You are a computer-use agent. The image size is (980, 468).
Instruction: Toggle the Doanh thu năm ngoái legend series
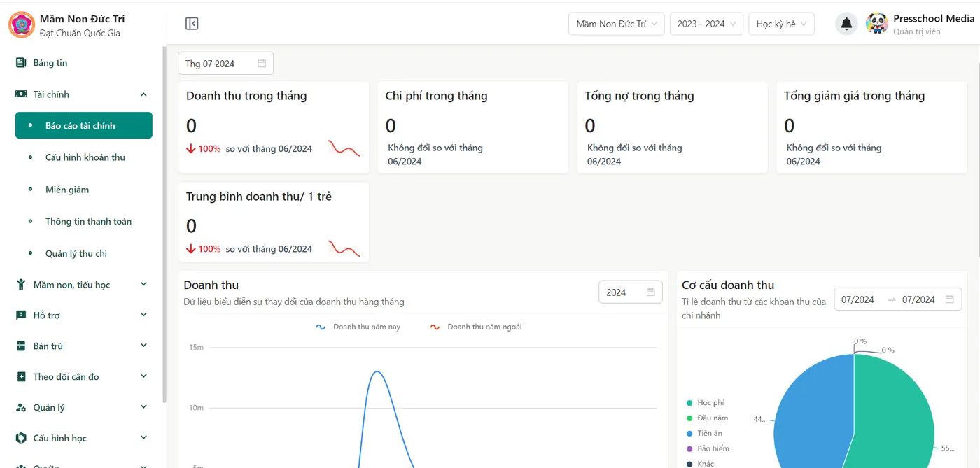[476, 327]
